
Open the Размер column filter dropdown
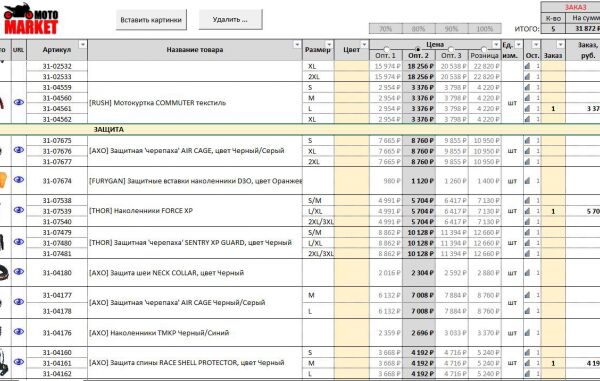(329, 45)
